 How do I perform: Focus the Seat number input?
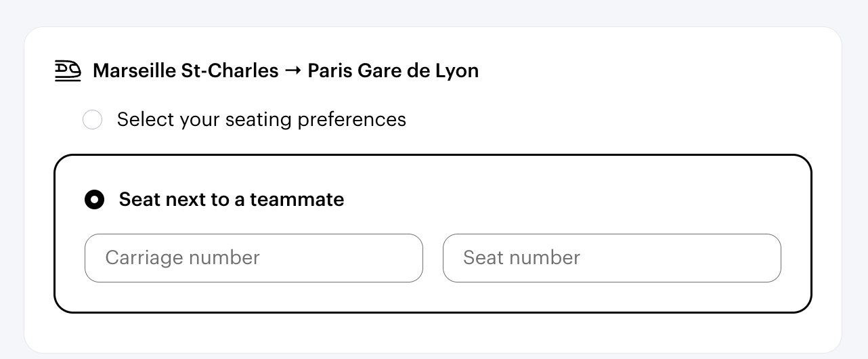coord(611,258)
